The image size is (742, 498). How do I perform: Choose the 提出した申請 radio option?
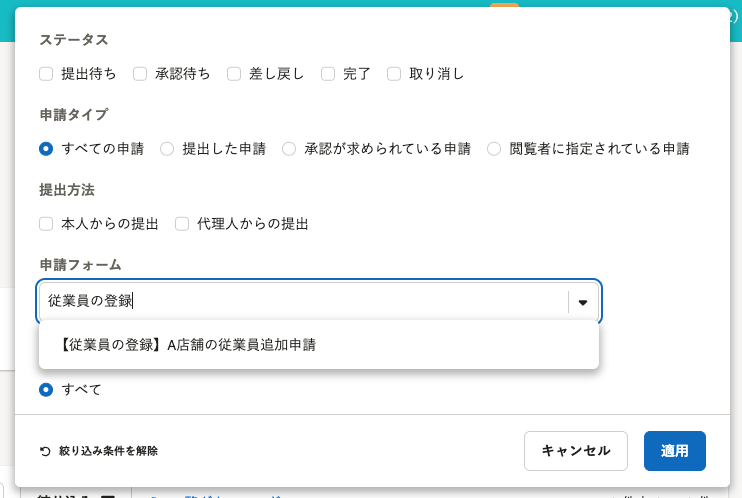tap(167, 149)
